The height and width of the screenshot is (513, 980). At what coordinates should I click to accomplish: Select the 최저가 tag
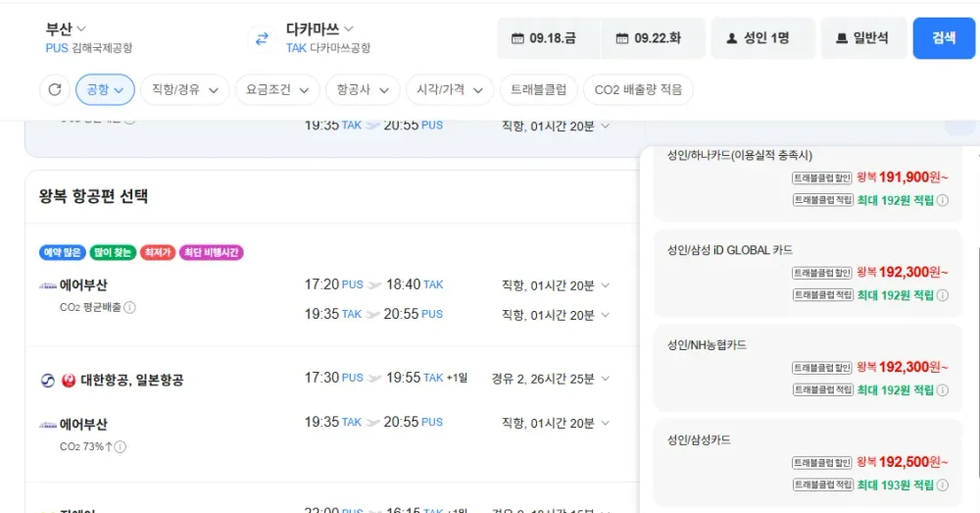(x=158, y=252)
